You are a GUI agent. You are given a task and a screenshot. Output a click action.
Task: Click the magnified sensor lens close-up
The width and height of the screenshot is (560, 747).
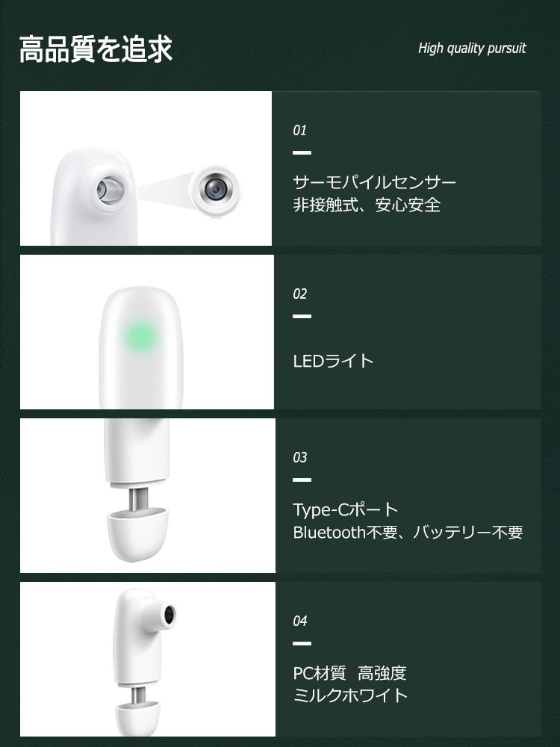click(216, 190)
